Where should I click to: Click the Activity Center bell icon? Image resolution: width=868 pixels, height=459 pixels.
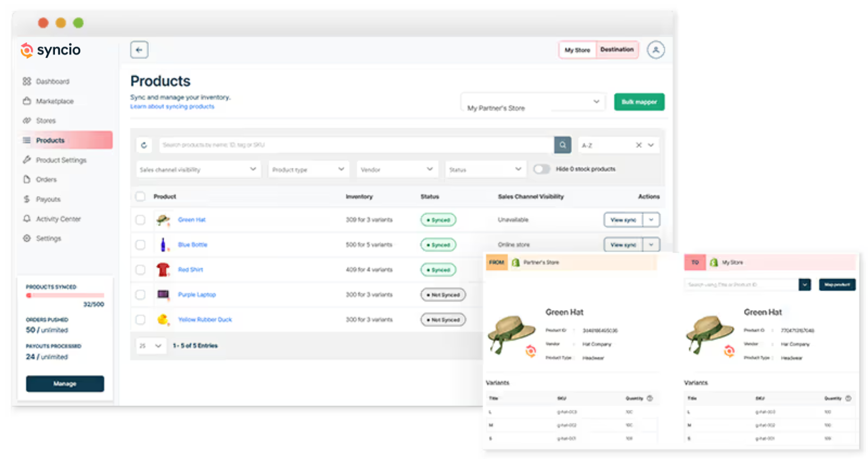click(27, 218)
